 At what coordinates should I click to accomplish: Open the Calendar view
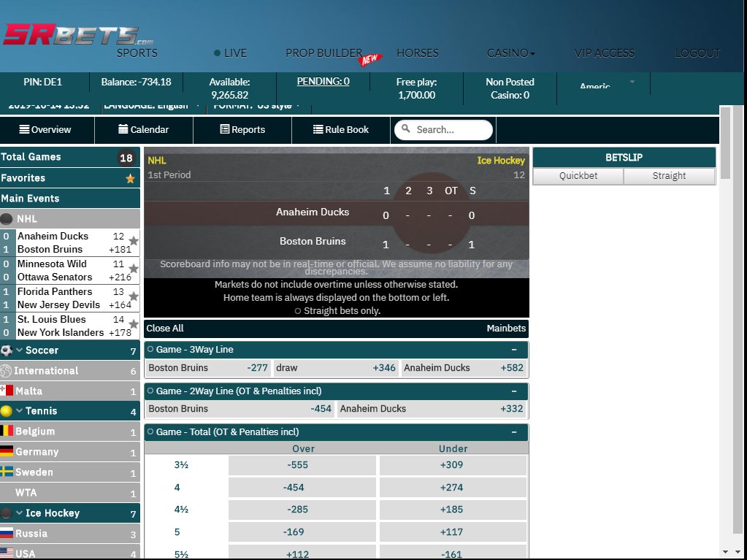[x=143, y=129]
